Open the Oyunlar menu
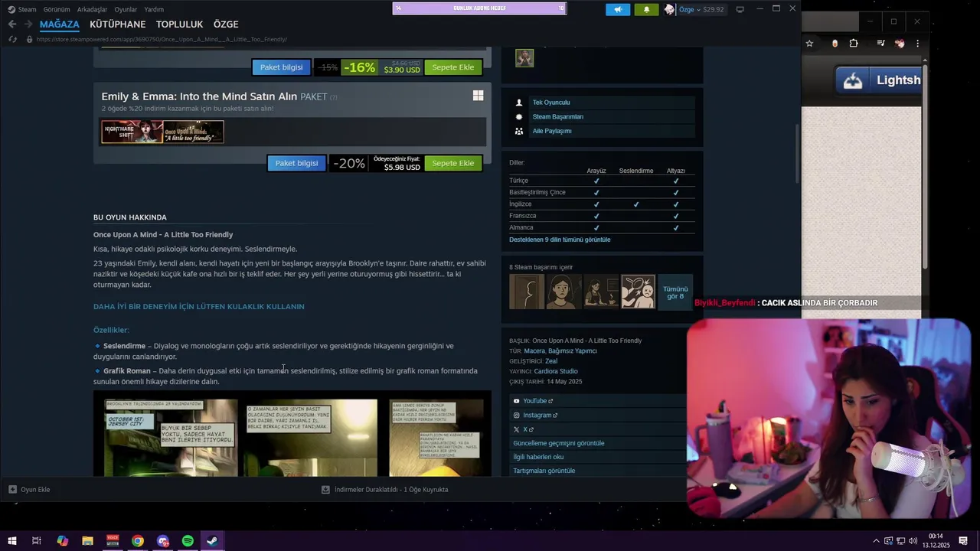Image resolution: width=980 pixels, height=551 pixels. [x=126, y=9]
